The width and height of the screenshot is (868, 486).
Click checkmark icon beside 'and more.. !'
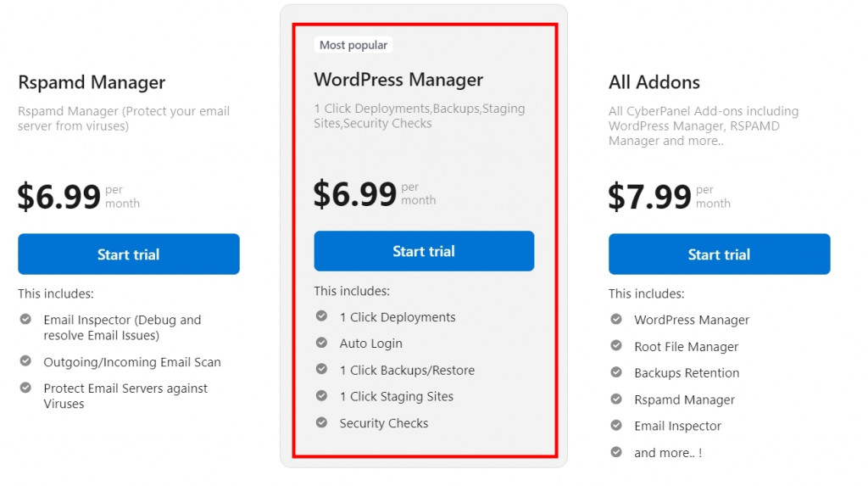point(616,452)
